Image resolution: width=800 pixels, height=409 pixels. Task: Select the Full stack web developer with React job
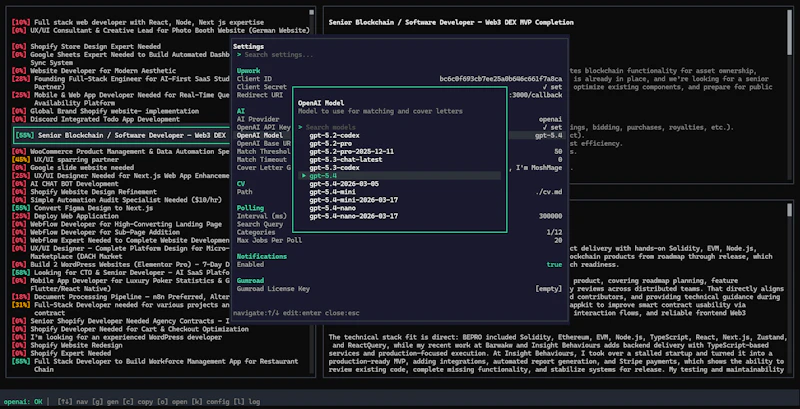point(138,22)
